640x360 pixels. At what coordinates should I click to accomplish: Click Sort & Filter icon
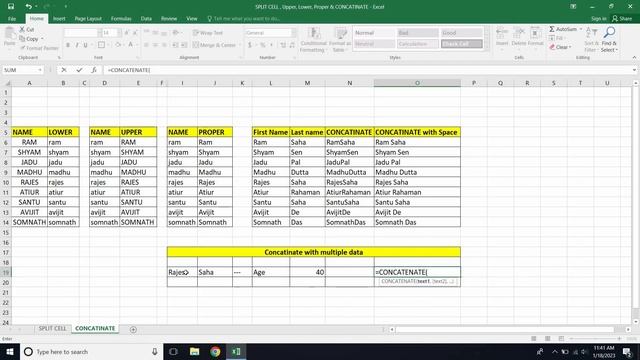pyautogui.click(x=591, y=39)
